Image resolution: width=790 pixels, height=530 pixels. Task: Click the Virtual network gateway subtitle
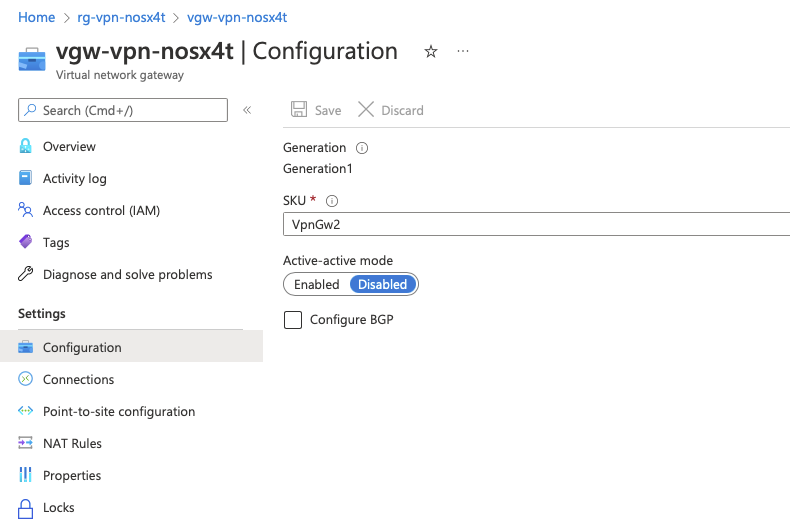(120, 75)
